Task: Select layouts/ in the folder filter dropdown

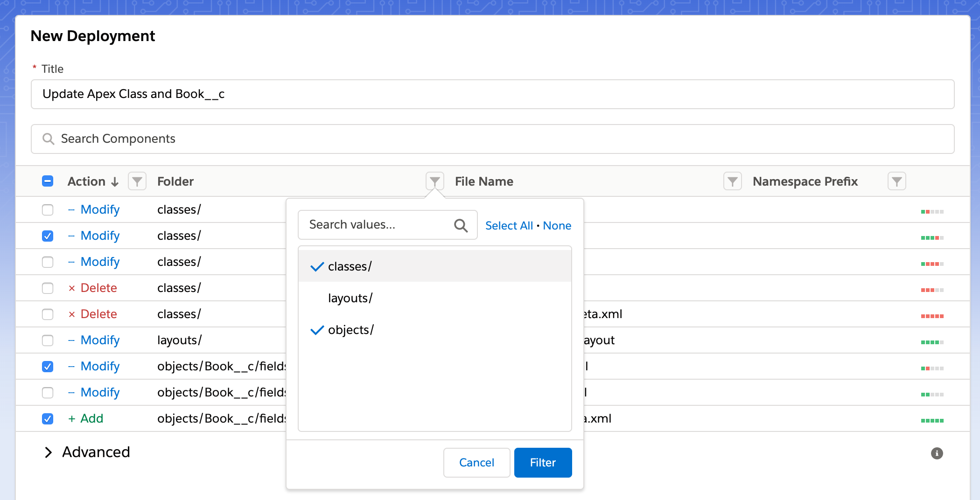Action: (x=350, y=298)
